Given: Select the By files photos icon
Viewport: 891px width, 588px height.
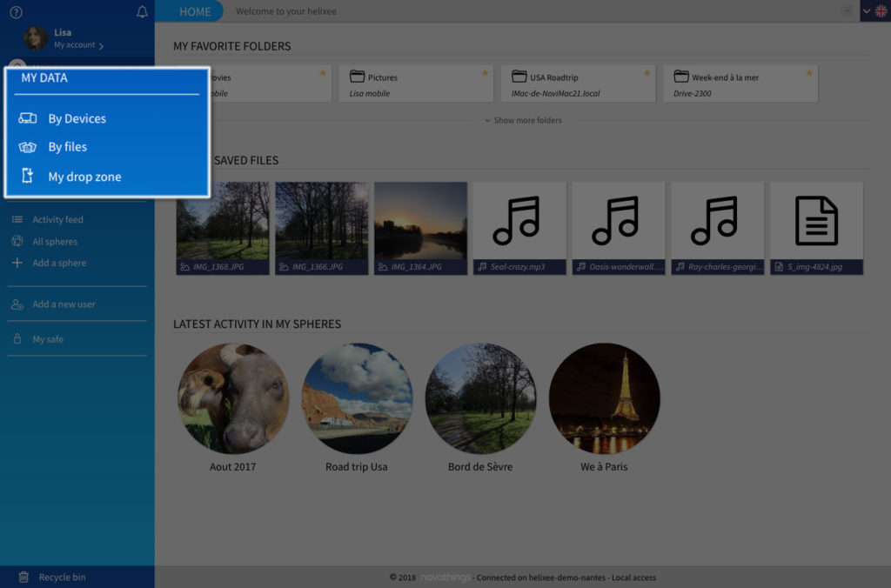Looking at the screenshot, I should pos(27,147).
